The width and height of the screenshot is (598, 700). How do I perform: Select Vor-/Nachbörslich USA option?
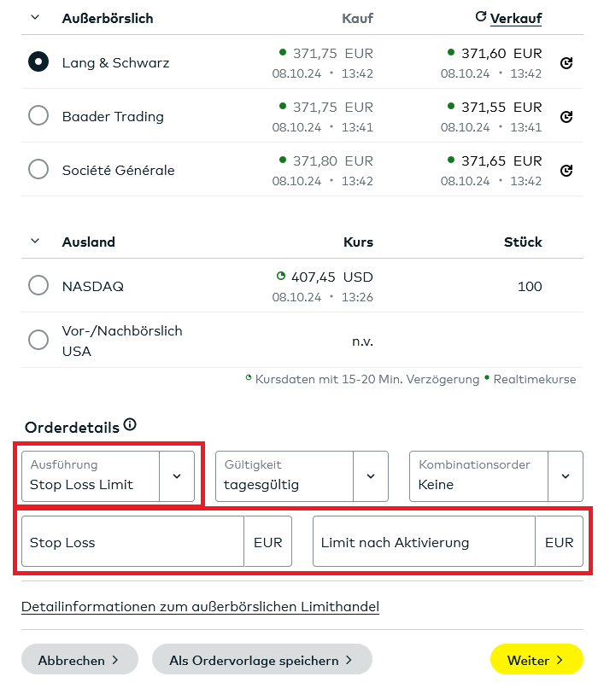[38, 340]
